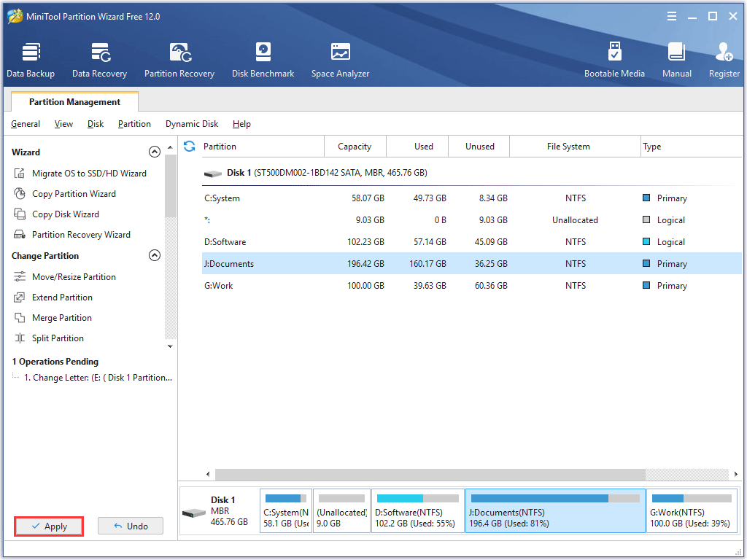The width and height of the screenshot is (747, 560).
Task: Select the C:System partition row
Action: click(472, 198)
